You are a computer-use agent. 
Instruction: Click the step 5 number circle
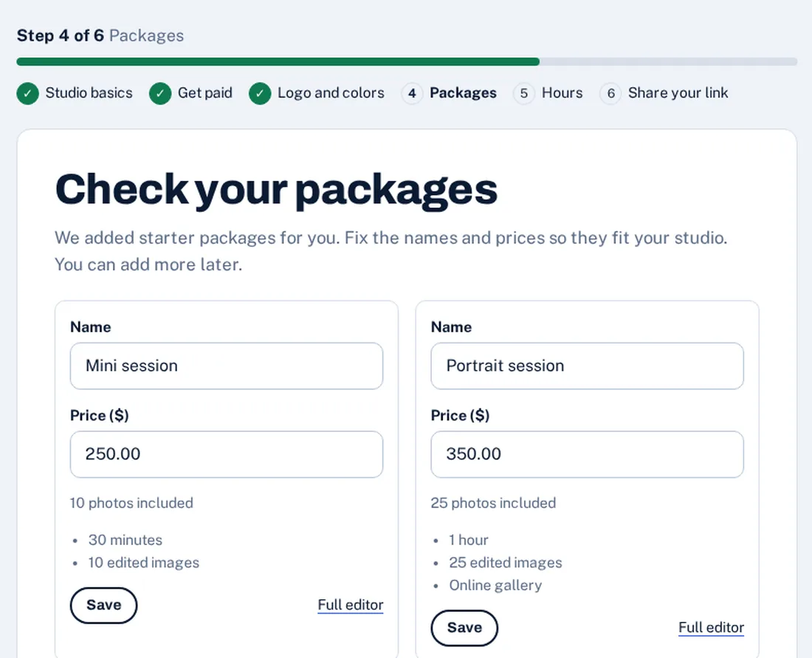tap(523, 94)
